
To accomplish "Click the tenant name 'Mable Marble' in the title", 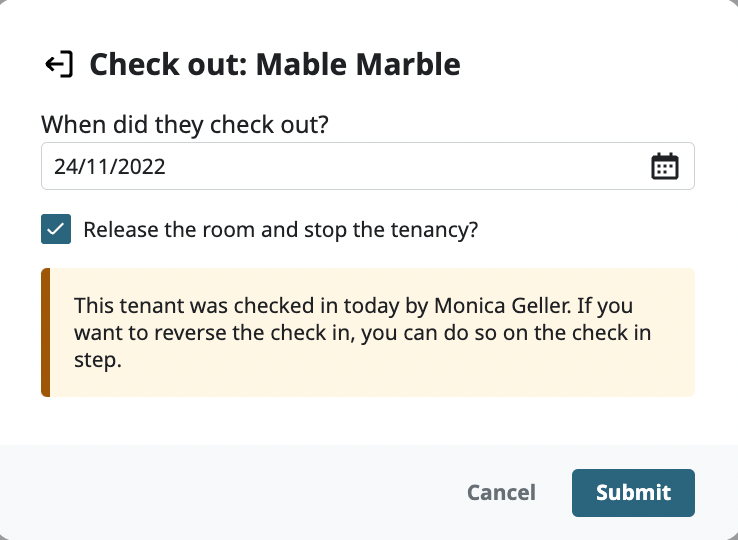I will (358, 66).
